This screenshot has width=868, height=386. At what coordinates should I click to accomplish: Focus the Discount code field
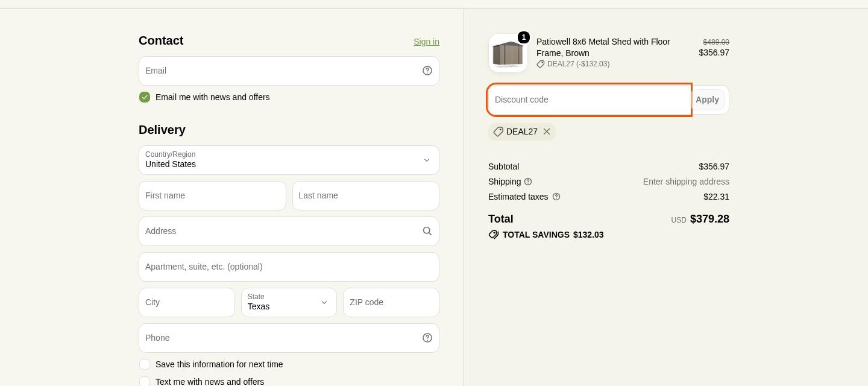click(x=589, y=100)
